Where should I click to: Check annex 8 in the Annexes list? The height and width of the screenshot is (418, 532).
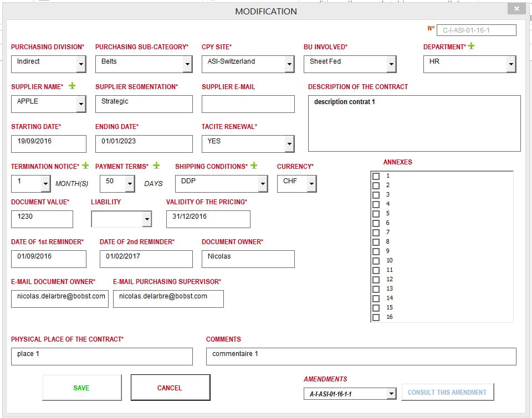coord(376,242)
